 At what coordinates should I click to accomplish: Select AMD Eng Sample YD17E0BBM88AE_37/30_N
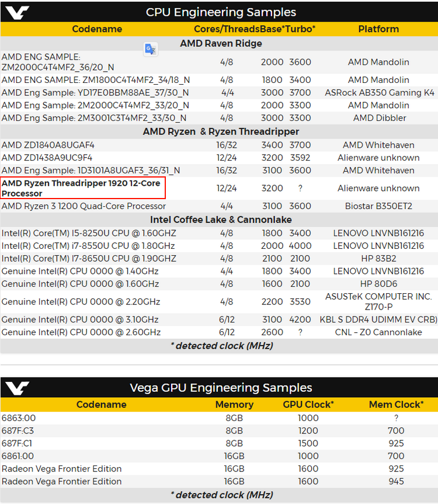(x=95, y=93)
